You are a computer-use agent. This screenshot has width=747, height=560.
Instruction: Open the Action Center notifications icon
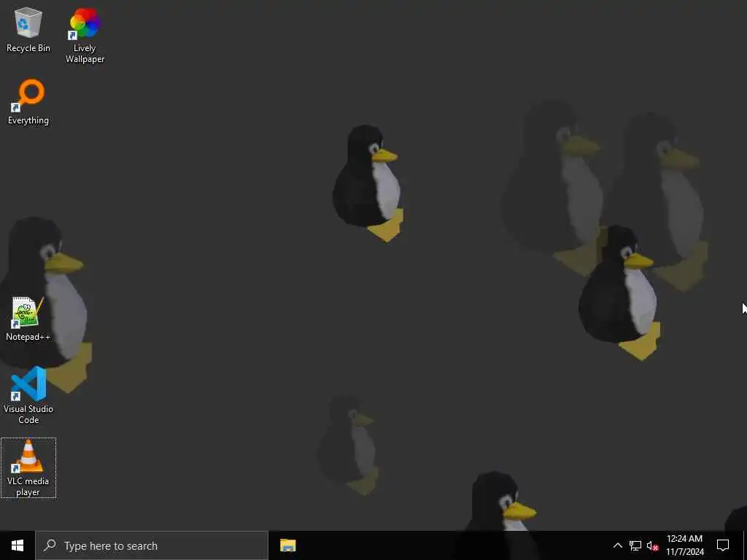pyautogui.click(x=723, y=545)
